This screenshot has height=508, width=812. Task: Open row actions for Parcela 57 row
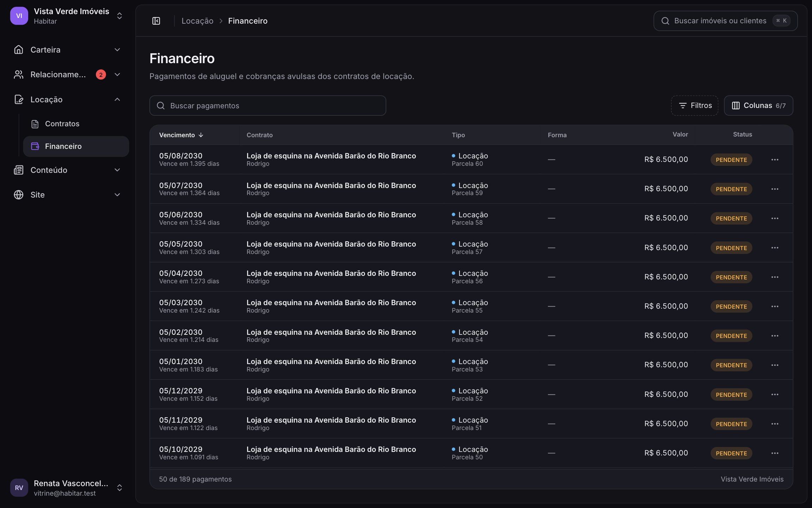pyautogui.click(x=775, y=248)
